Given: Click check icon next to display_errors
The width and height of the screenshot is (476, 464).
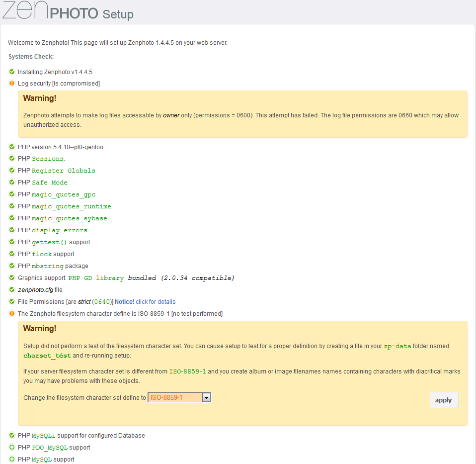Looking at the screenshot, I should (12, 230).
